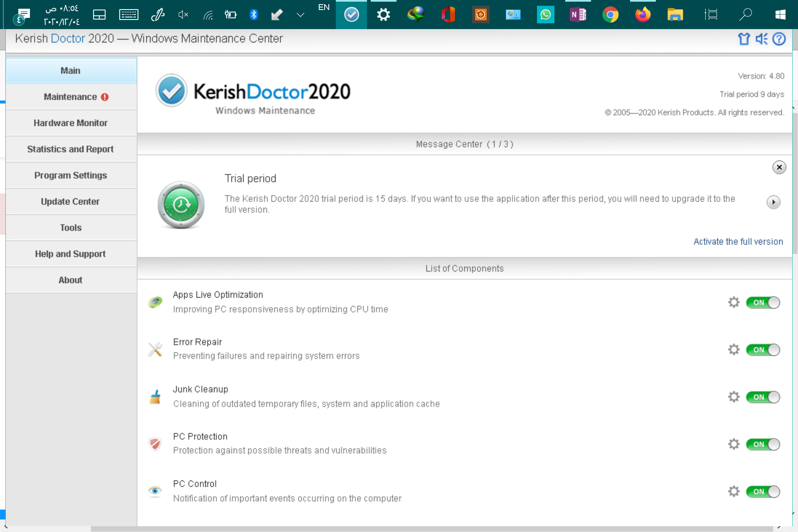Image resolution: width=798 pixels, height=532 pixels.
Task: Click the Apps Live Optimization component icon
Action: pos(155,302)
